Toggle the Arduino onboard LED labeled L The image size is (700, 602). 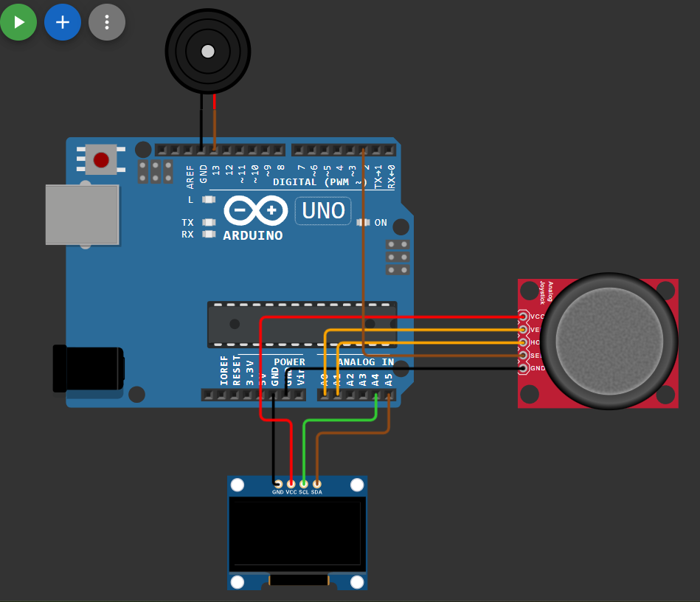tap(209, 198)
